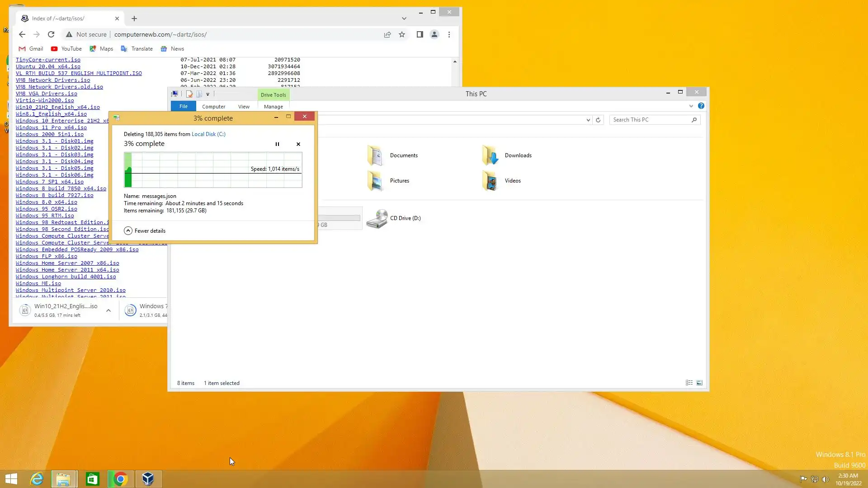This screenshot has width=868, height=488.
Task: Open Explorer address history dropdown
Action: click(588, 120)
